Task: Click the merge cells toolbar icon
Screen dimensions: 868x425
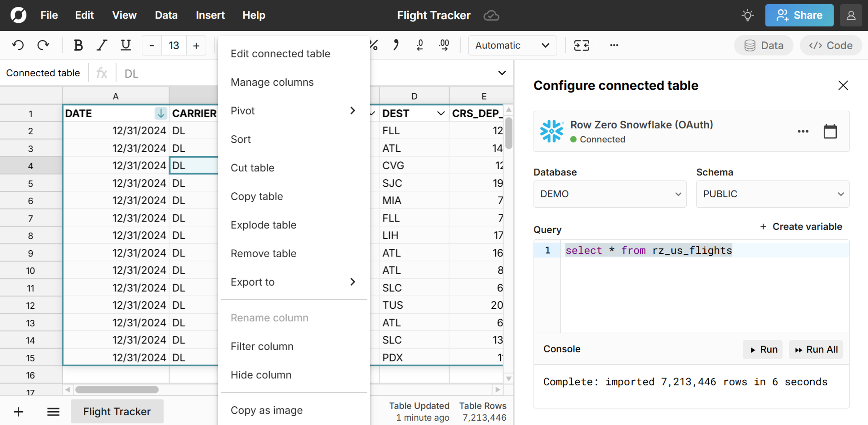Action: (582, 45)
